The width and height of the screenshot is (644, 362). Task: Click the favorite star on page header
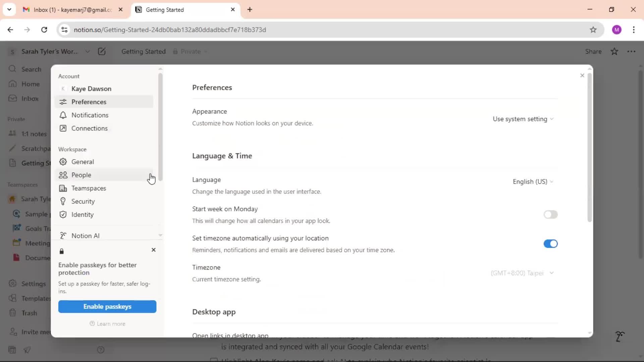click(614, 51)
